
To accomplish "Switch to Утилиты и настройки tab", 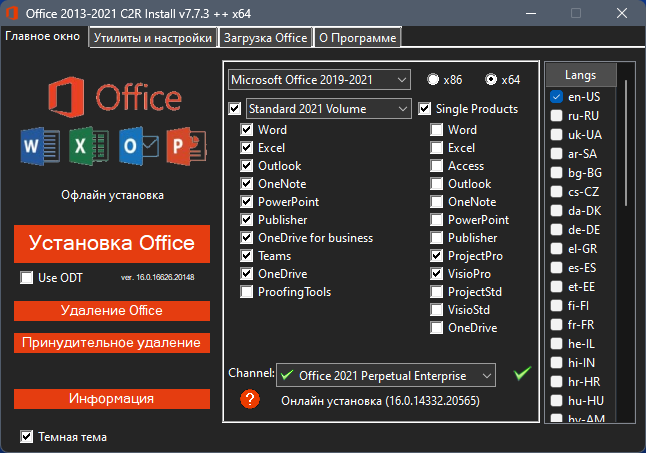I will click(x=153, y=38).
